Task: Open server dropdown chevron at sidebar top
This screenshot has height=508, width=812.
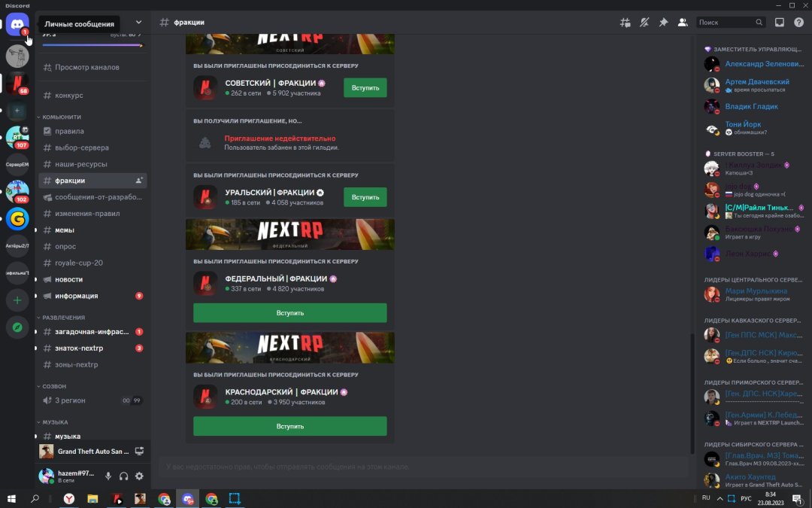Action: click(x=138, y=23)
